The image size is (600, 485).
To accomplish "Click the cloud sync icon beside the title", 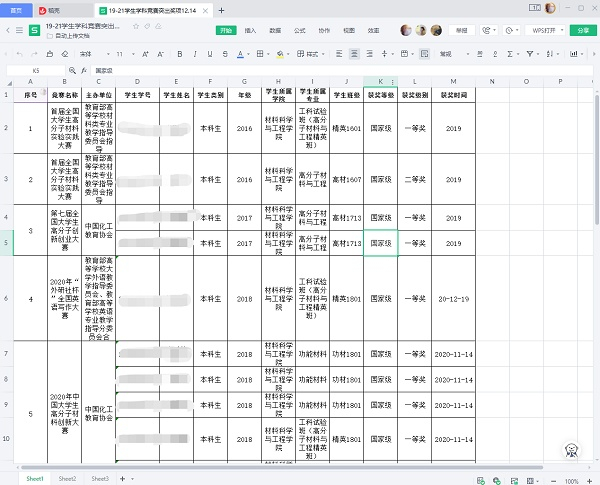I will click(158, 26).
